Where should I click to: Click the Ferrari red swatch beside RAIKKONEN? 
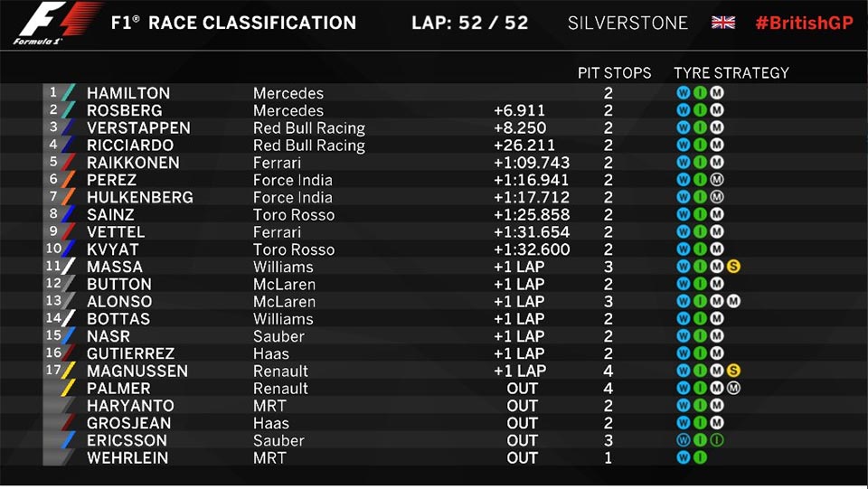coord(68,163)
